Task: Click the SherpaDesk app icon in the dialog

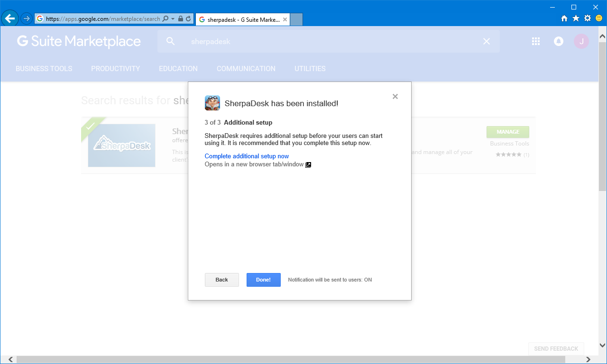Action: click(212, 103)
